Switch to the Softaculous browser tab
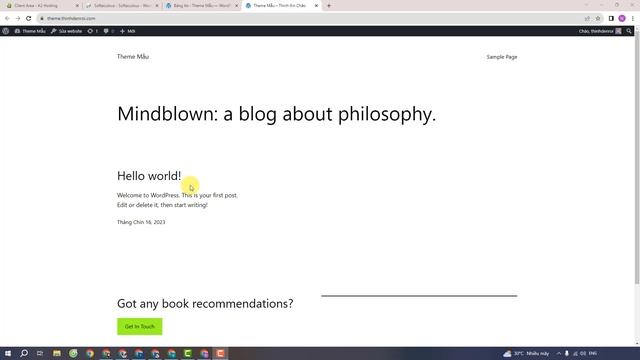 [121, 6]
